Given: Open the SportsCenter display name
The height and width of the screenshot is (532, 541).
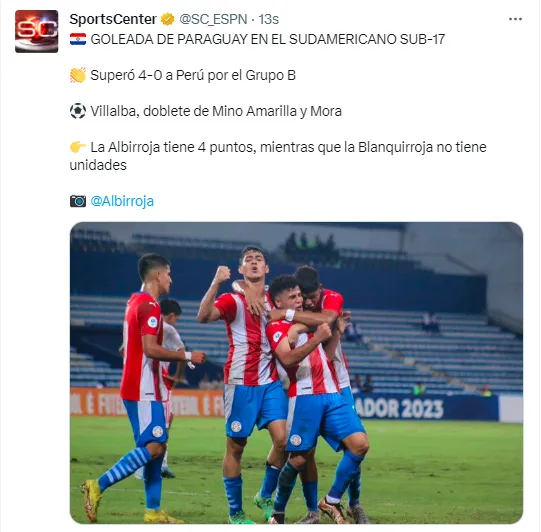Looking at the screenshot, I should coord(113,19).
